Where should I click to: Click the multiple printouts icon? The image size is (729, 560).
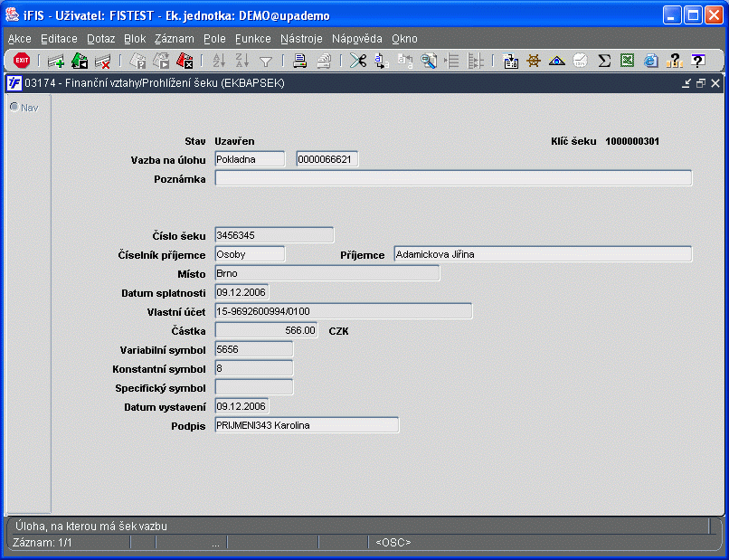coord(324,61)
